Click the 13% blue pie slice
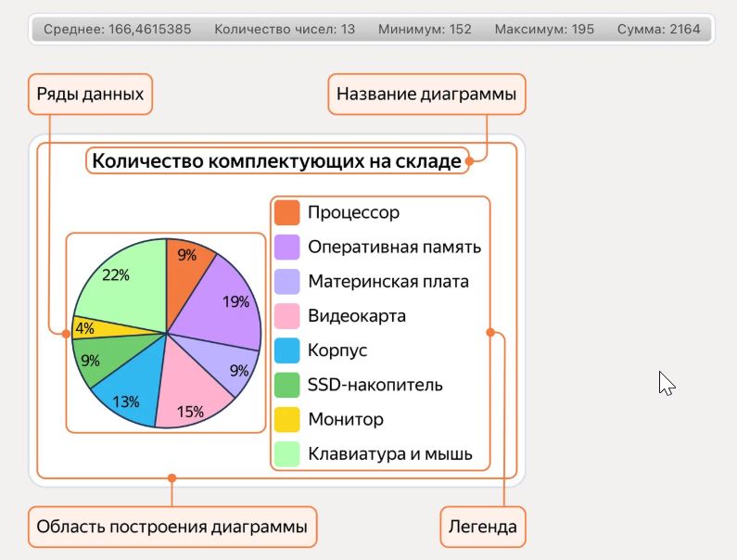Screen dimensions: 737x560 pos(127,394)
